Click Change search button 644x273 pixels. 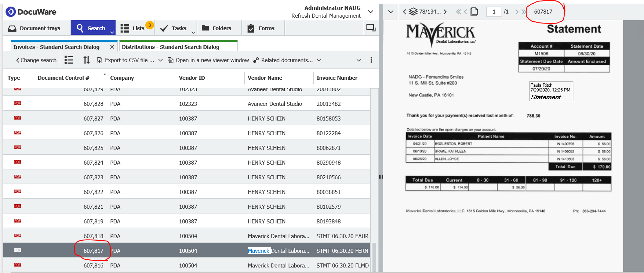pos(36,60)
